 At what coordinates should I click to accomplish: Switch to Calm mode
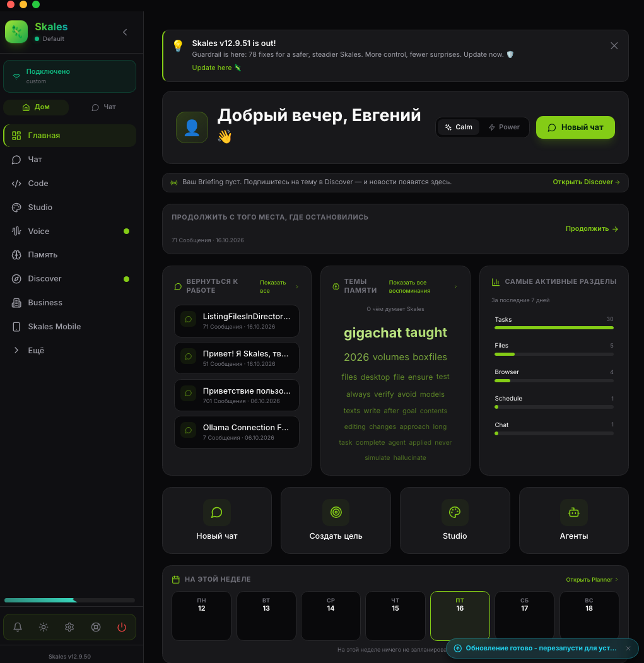tap(459, 127)
